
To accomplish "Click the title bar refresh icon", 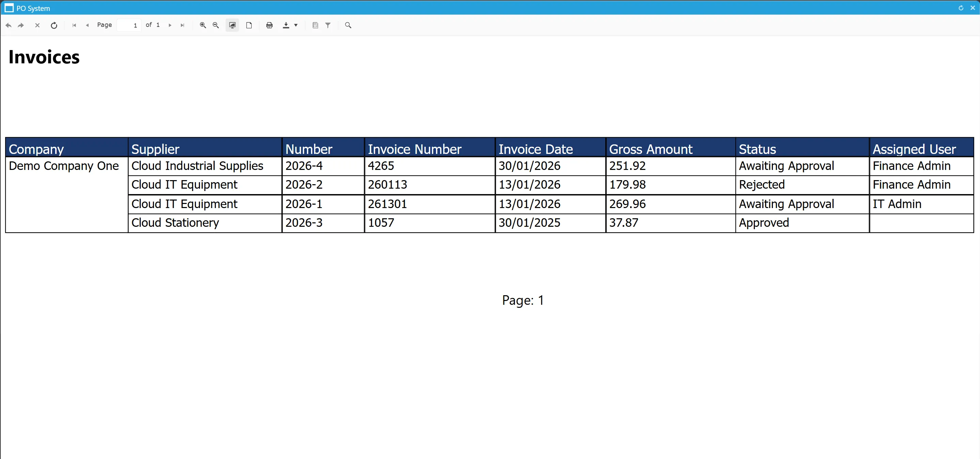I will coord(961,8).
